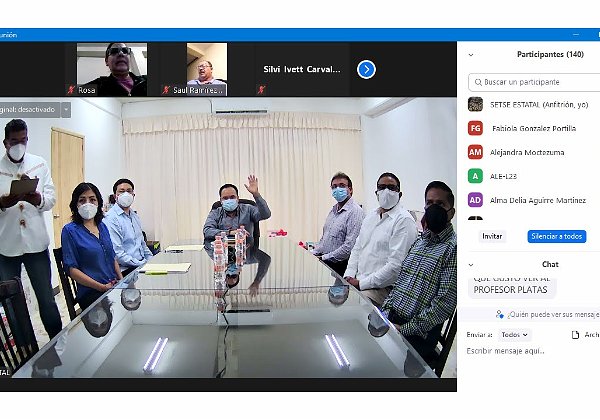This screenshot has width=600, height=420.
Task: Collapse the Chat panel chevron
Action: click(x=471, y=265)
